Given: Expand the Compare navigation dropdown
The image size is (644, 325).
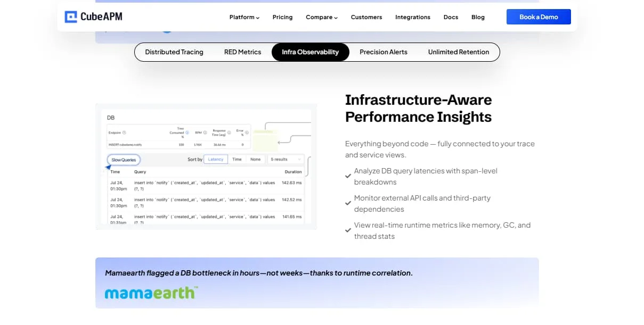Looking at the screenshot, I should [321, 16].
